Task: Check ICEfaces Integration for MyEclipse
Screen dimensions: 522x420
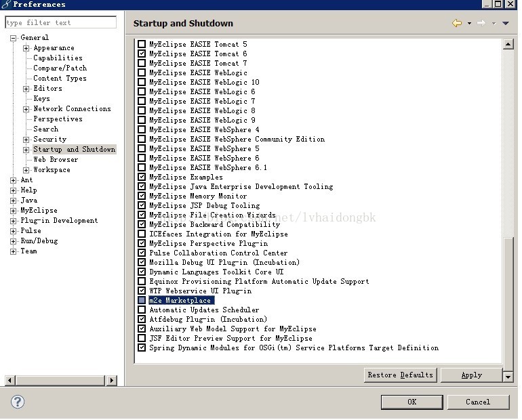Action: click(x=142, y=234)
